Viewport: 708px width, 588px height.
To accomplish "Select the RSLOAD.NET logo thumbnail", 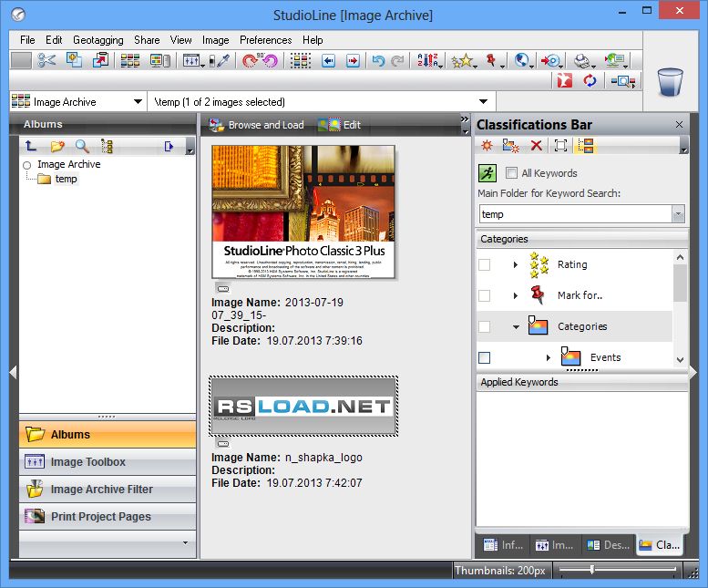I will (303, 406).
